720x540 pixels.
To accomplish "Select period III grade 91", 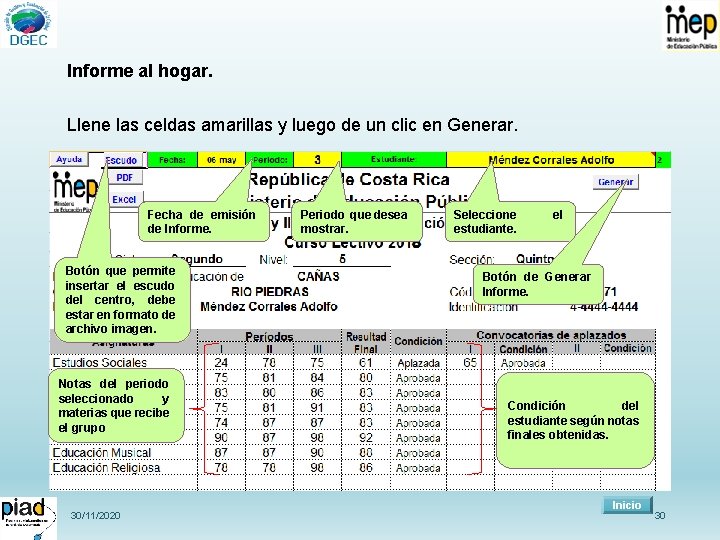I will 317,408.
